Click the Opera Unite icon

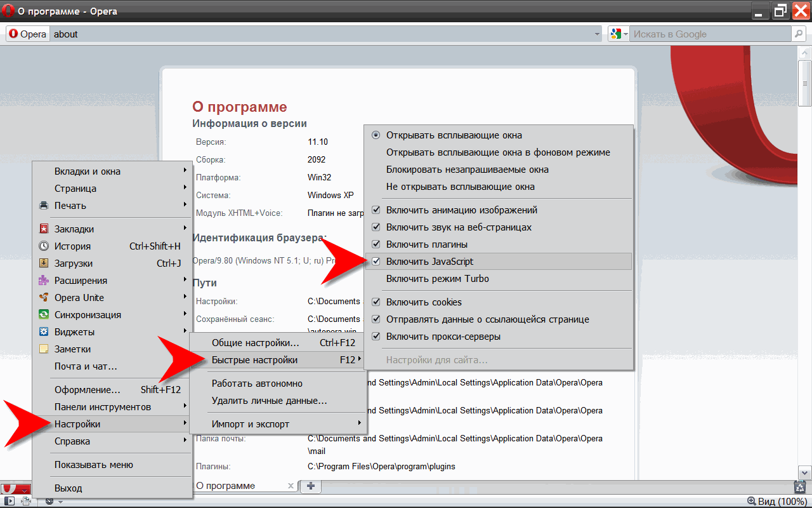click(x=44, y=298)
